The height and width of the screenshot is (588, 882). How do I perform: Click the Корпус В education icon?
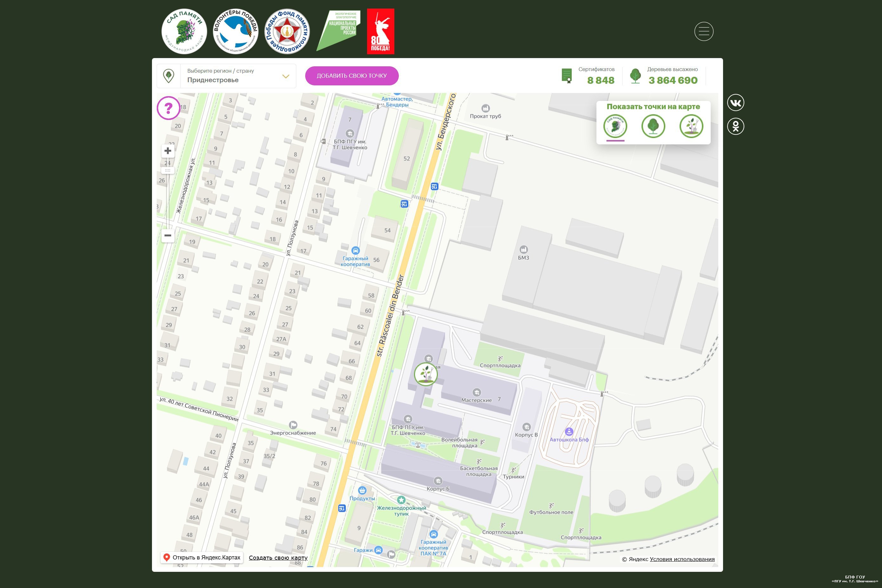526,427
